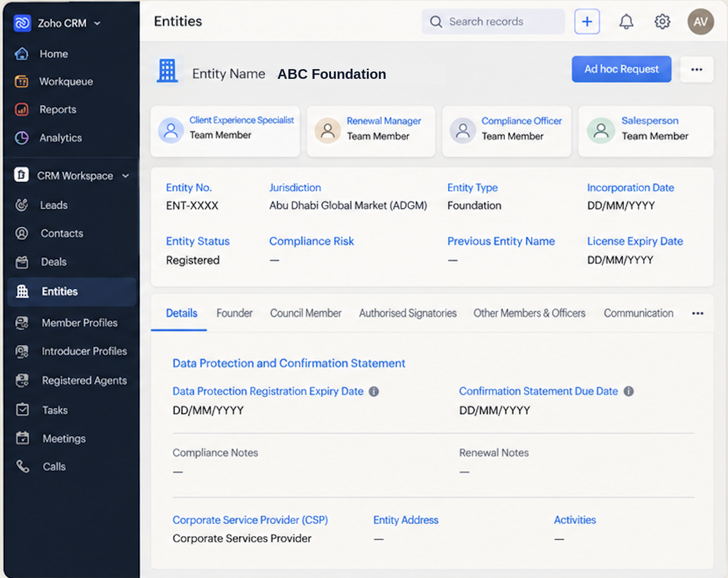Image resolution: width=728 pixels, height=578 pixels.
Task: Select the ABC Foundation entity name
Action: [332, 74]
